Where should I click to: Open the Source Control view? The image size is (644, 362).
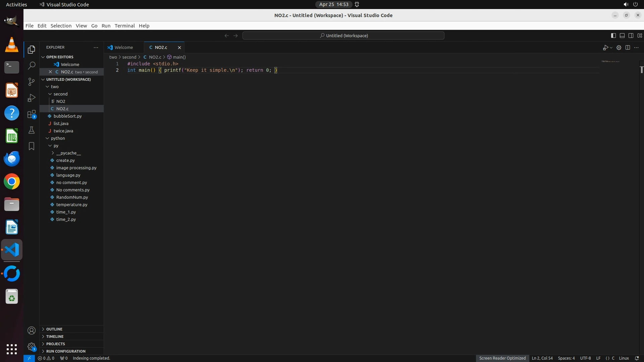[x=32, y=82]
